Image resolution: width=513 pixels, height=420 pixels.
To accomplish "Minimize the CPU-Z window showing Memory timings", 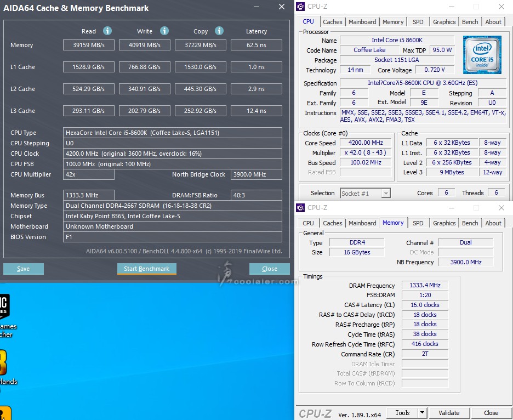I will coord(452,208).
